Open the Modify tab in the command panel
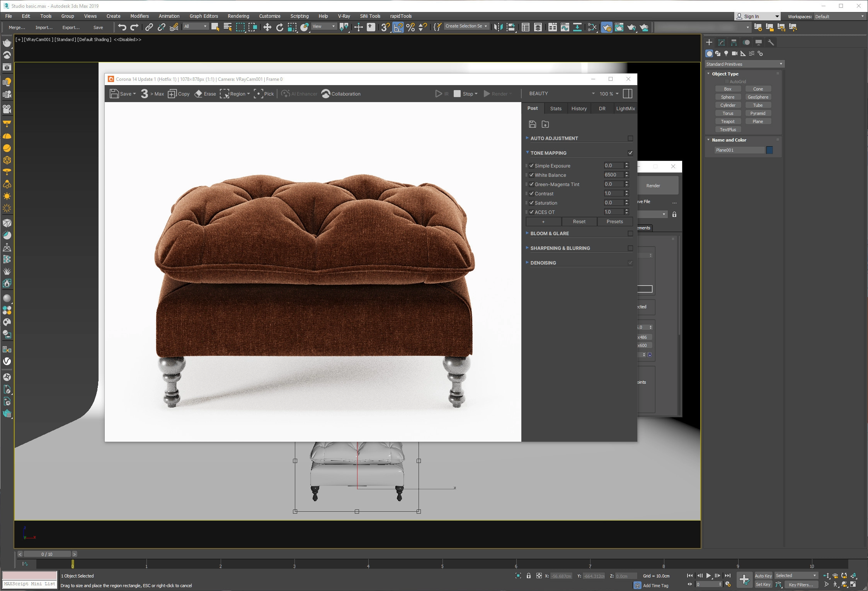The height and width of the screenshot is (591, 868). (x=721, y=43)
